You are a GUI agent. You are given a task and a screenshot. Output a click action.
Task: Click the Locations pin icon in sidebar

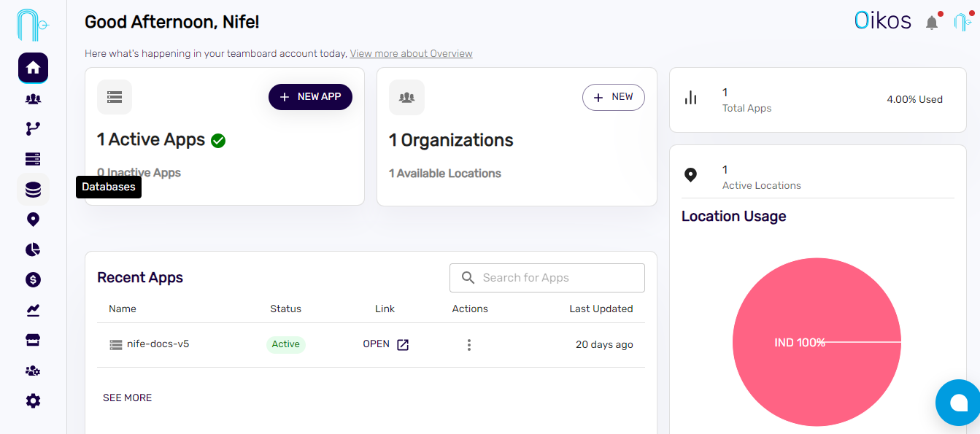click(x=33, y=220)
